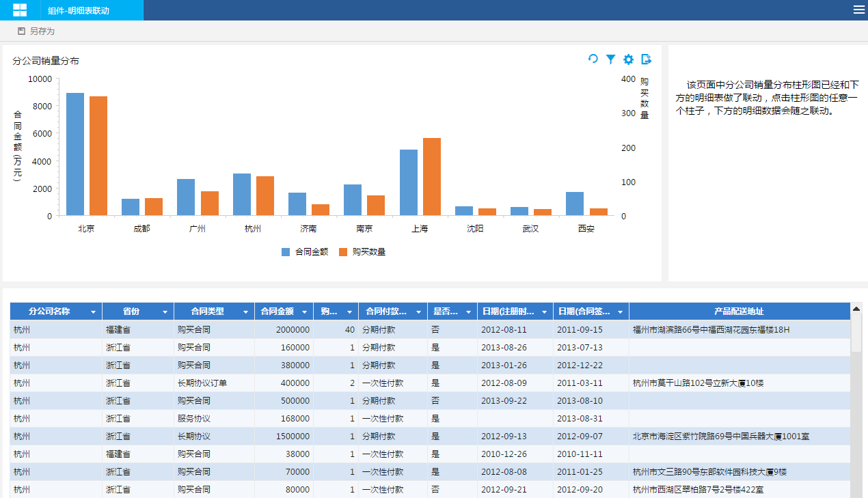Click the blue 西安 bar in chart
Image resolution: width=868 pixels, height=498 pixels.
pos(575,204)
